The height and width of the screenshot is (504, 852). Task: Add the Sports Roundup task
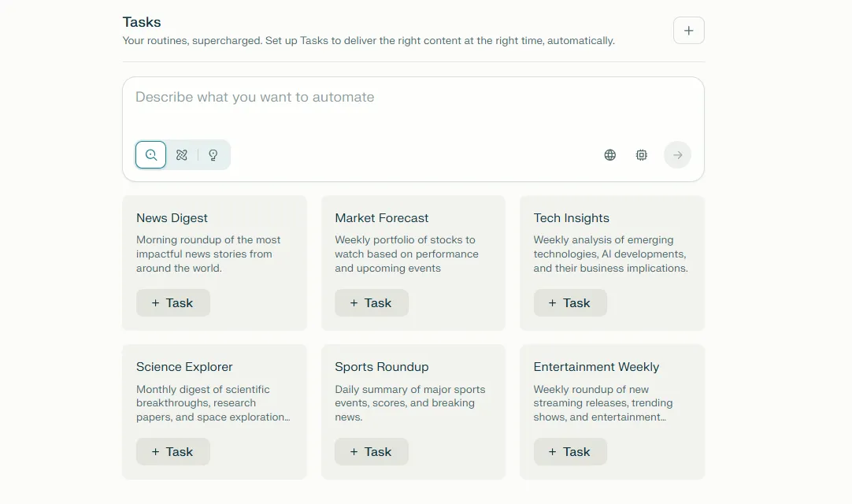coord(372,452)
